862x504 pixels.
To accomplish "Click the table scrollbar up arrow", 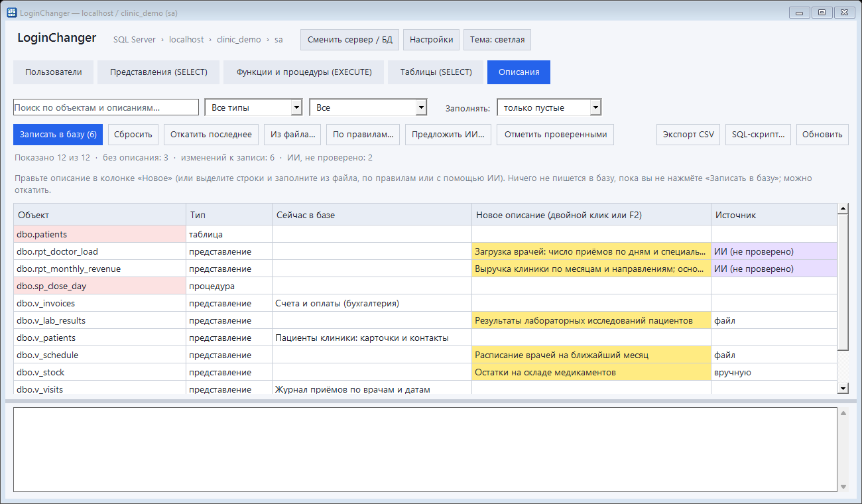I will point(843,209).
